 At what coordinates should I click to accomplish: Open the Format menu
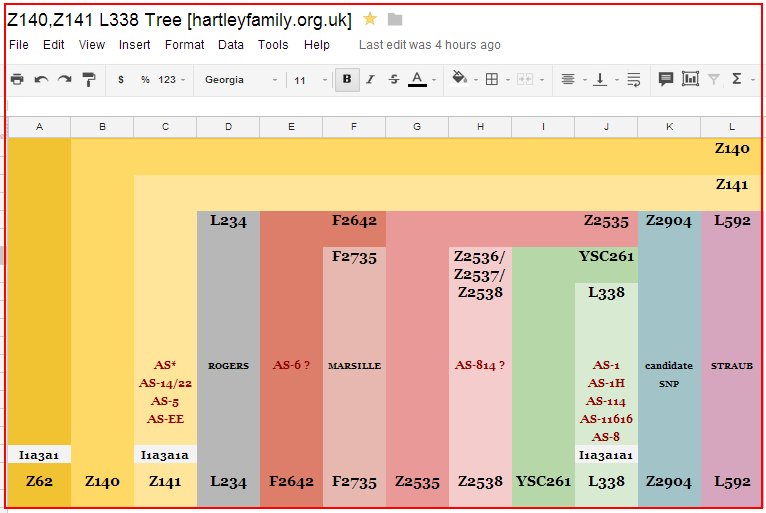tap(185, 45)
